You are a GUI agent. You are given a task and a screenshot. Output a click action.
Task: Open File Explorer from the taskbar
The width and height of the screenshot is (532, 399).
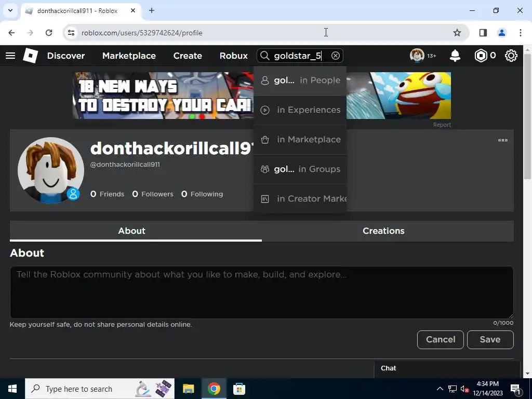(188, 389)
